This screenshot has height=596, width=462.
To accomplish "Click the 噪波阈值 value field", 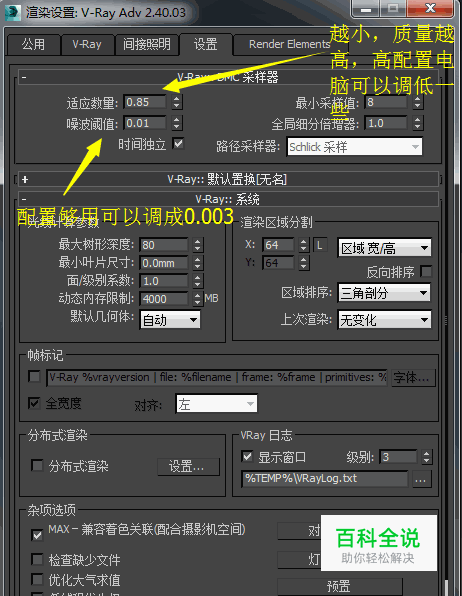I will point(145,123).
